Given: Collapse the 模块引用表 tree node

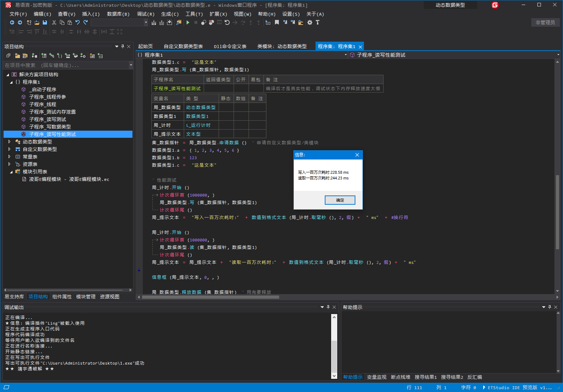Looking at the screenshot, I should pos(11,172).
